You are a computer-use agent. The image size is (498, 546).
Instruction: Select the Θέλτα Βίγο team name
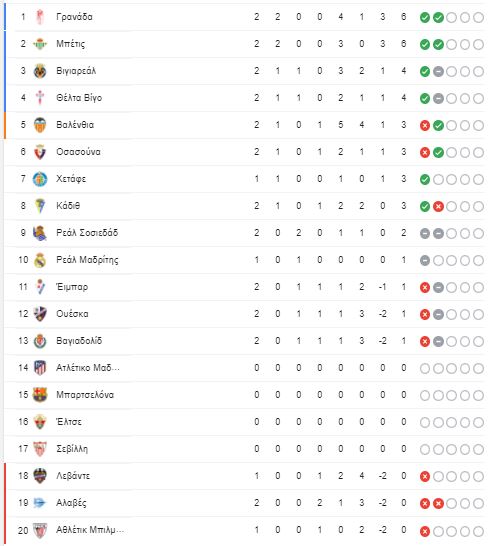click(79, 98)
